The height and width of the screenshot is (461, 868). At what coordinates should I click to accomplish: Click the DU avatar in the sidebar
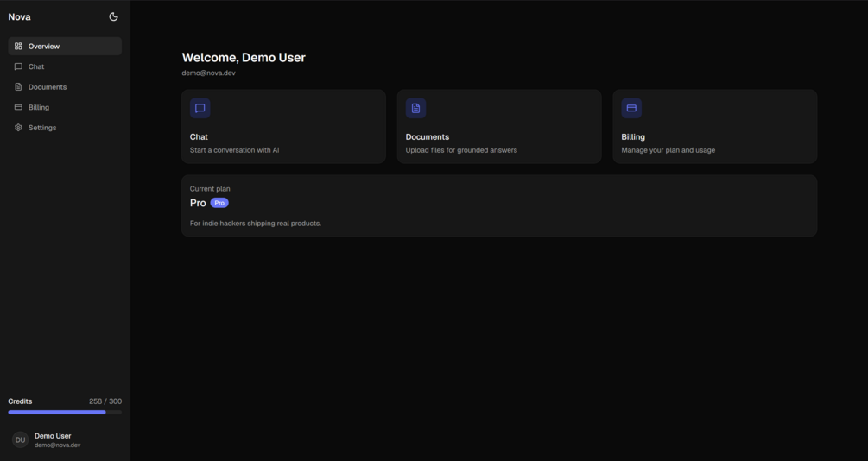(x=21, y=440)
